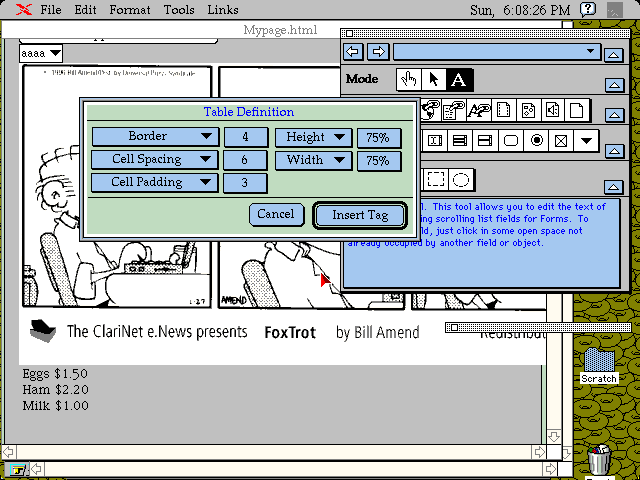
Task: Click the Cell Padding value field
Action: click(245, 183)
